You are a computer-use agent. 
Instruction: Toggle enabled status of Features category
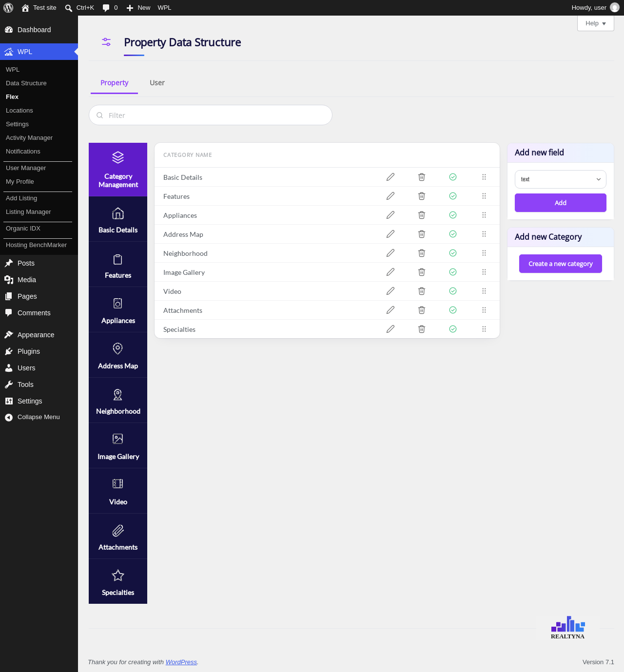[x=453, y=196]
